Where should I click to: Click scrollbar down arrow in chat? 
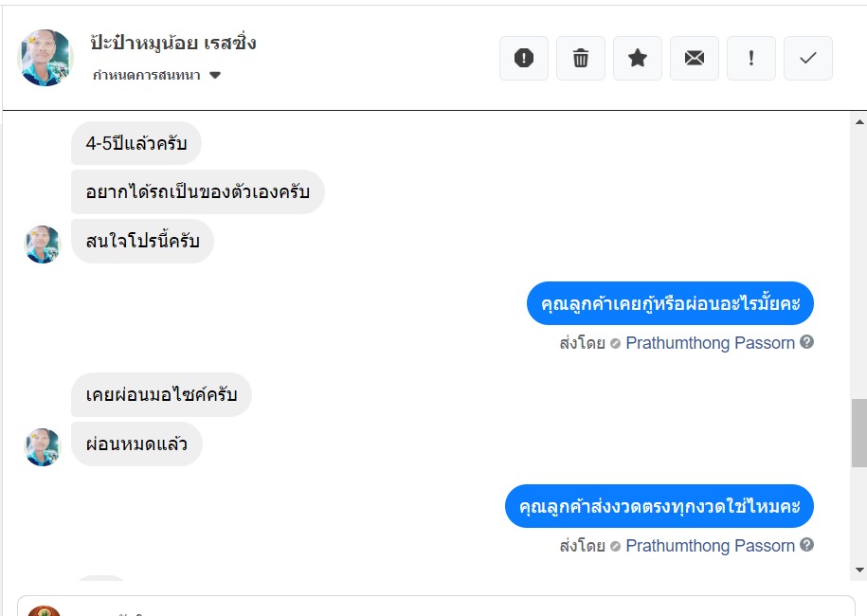pyautogui.click(x=859, y=571)
